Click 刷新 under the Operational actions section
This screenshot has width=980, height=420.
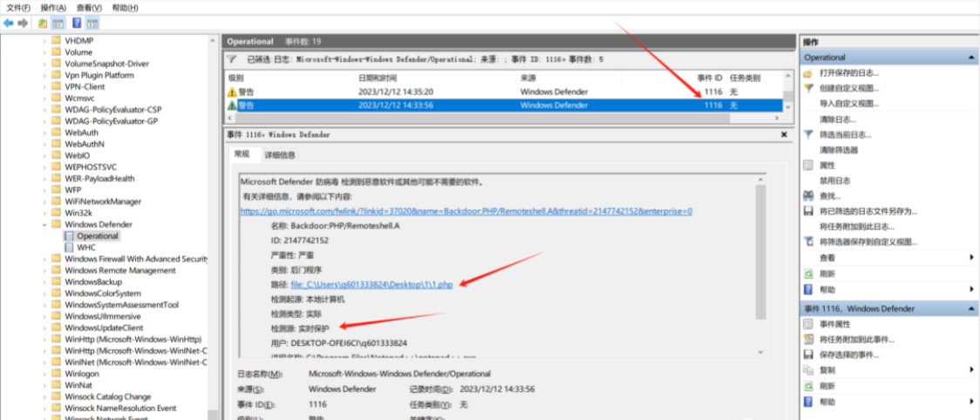[827, 273]
